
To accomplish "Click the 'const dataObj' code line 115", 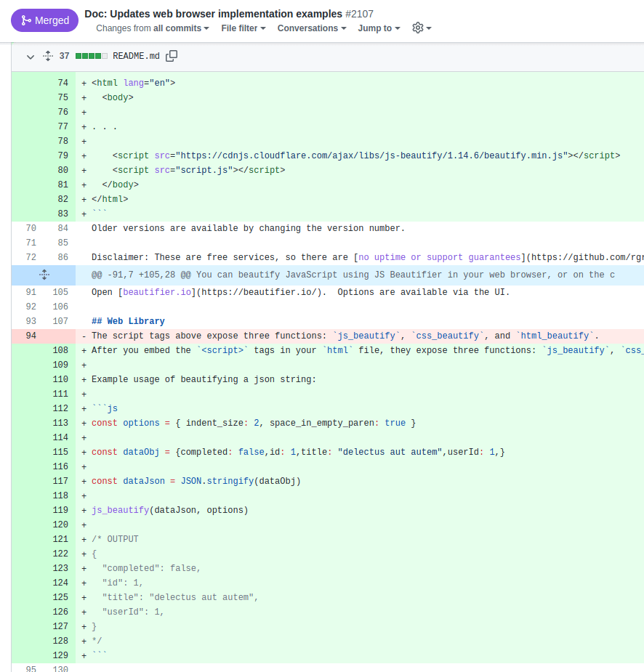I will point(298,452).
